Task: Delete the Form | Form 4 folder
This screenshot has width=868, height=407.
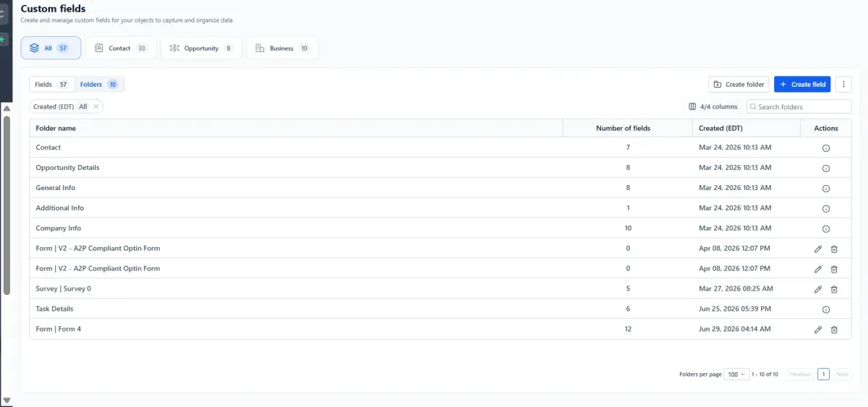Action: point(834,330)
